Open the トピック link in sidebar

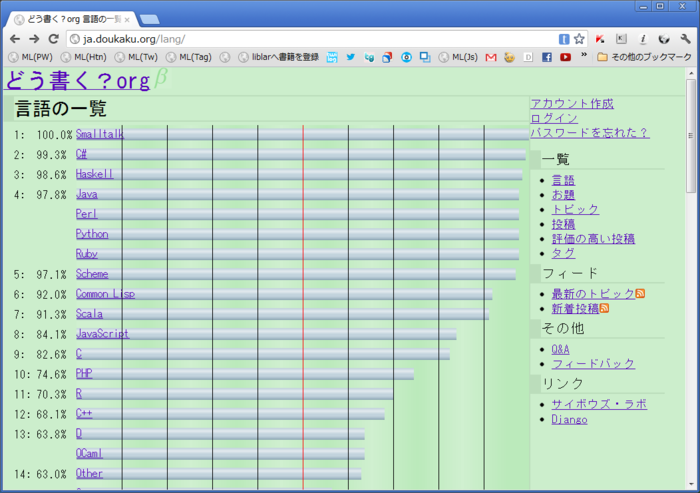click(575, 209)
